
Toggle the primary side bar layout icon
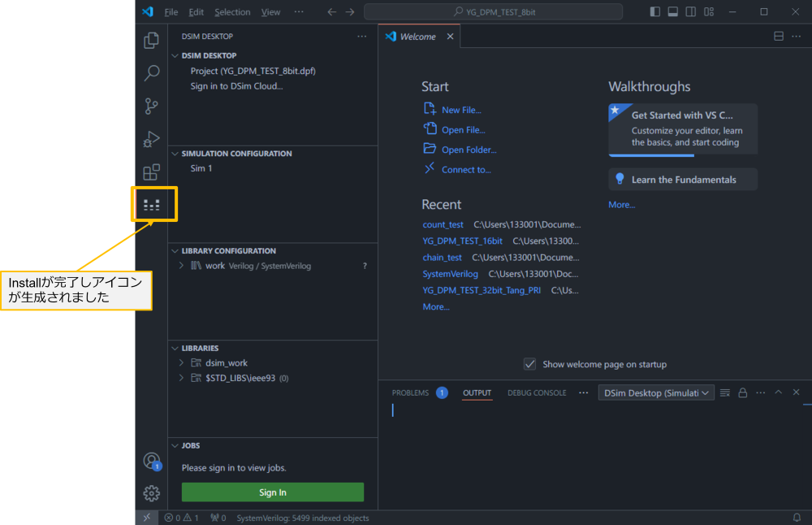(x=655, y=12)
